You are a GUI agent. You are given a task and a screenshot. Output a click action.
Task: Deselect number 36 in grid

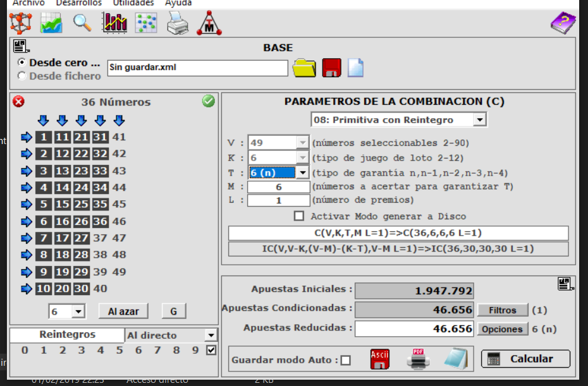100,221
